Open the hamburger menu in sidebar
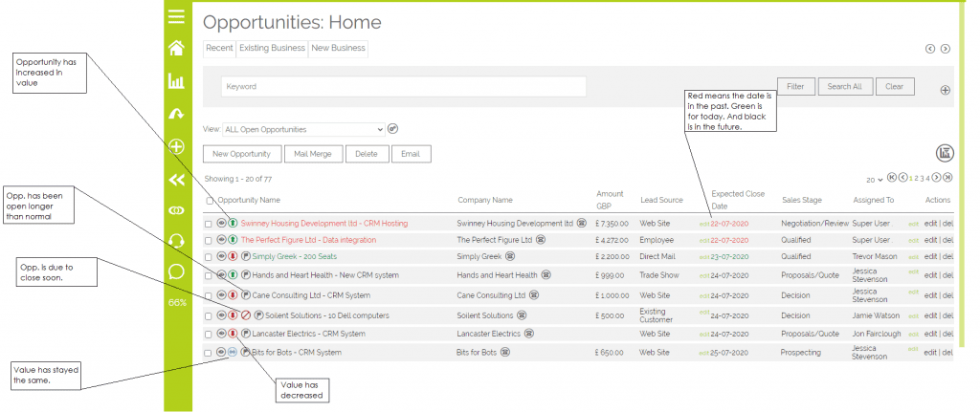 (x=176, y=16)
